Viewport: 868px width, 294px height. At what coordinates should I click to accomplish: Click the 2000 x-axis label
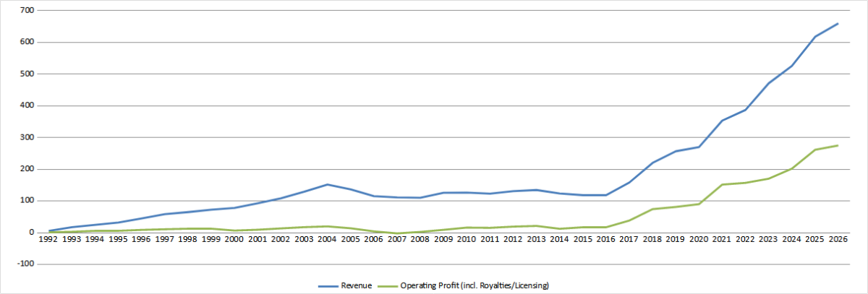(x=235, y=241)
